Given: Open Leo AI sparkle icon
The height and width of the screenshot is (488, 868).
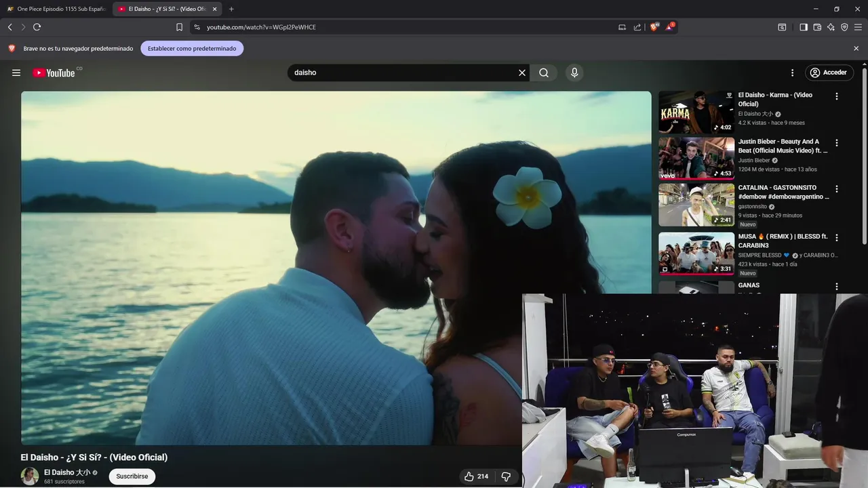Looking at the screenshot, I should (831, 27).
